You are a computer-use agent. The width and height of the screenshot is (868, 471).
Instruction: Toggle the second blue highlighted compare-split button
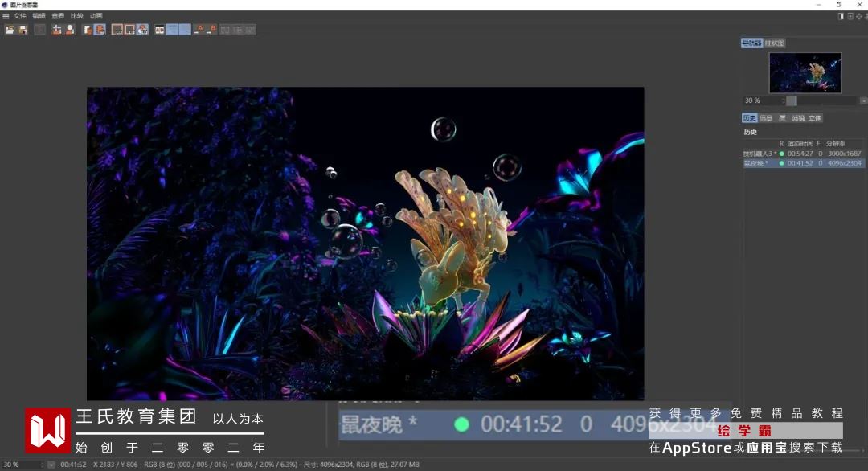(x=185, y=29)
